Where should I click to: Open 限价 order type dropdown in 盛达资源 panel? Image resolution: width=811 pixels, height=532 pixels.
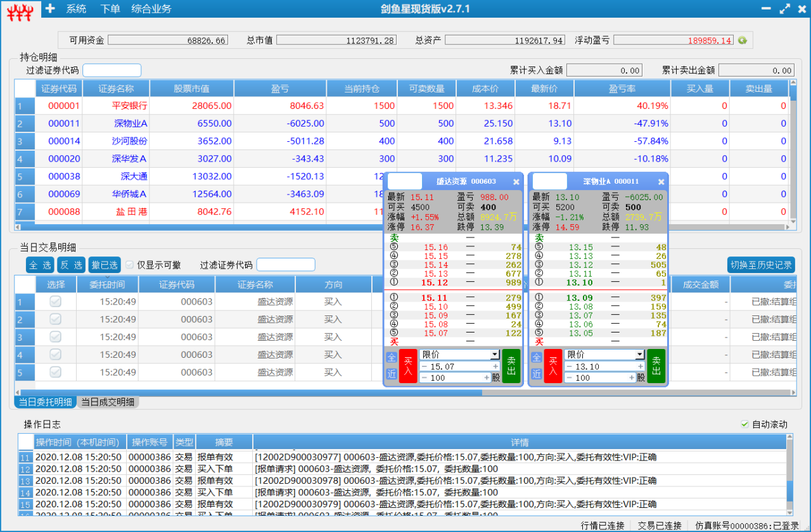pyautogui.click(x=494, y=355)
